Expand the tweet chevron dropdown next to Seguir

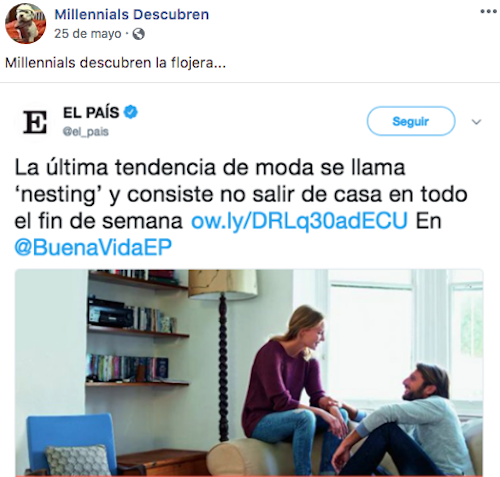(476, 122)
